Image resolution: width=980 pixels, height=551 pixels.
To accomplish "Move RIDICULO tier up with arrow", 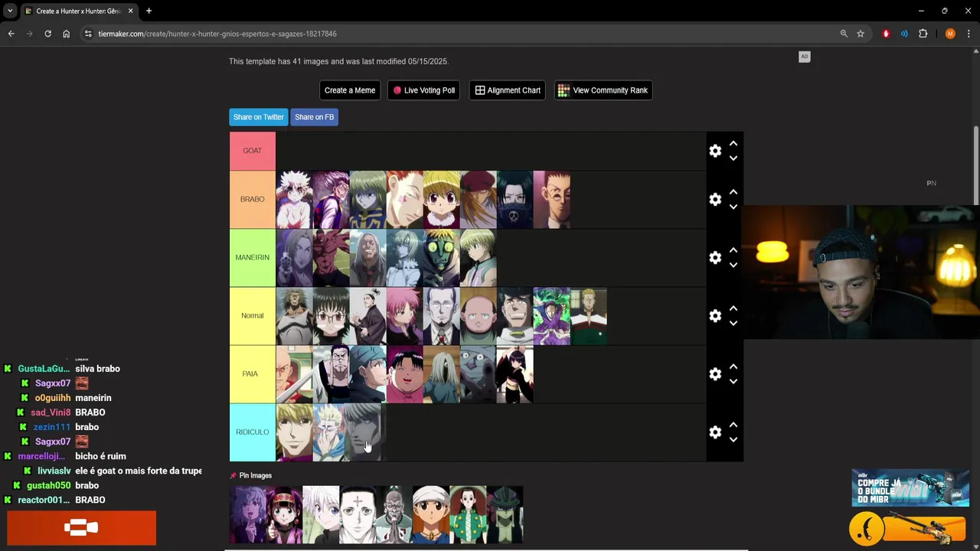I will 733,425.
